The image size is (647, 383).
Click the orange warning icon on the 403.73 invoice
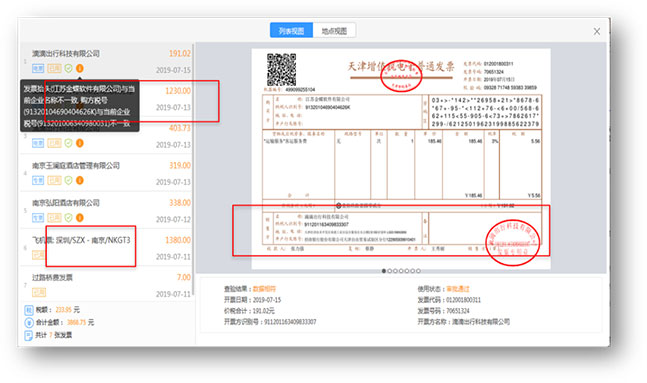tap(80, 143)
